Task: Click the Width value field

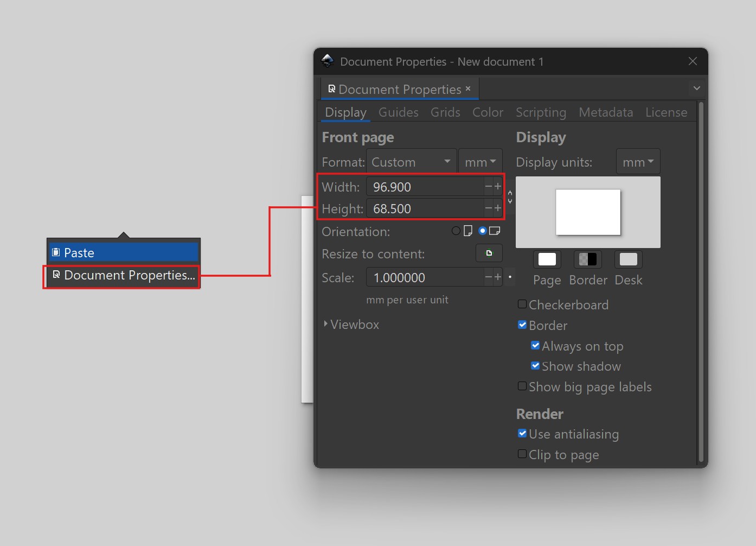Action: tap(426, 187)
